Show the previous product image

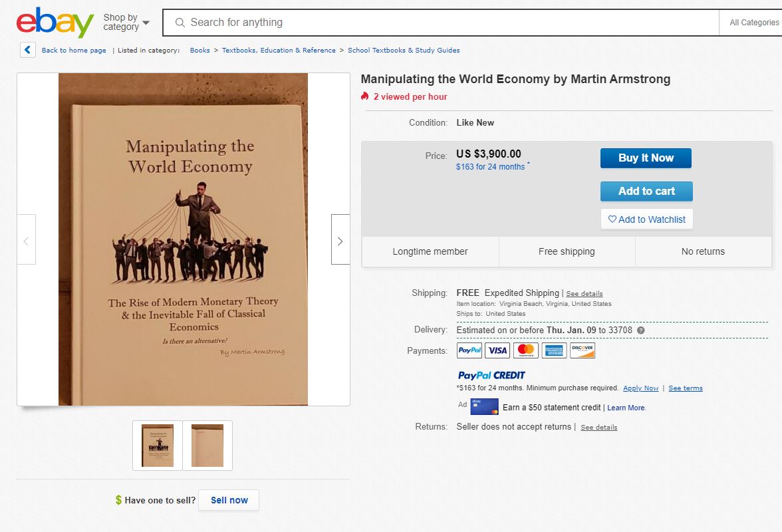pos(27,240)
